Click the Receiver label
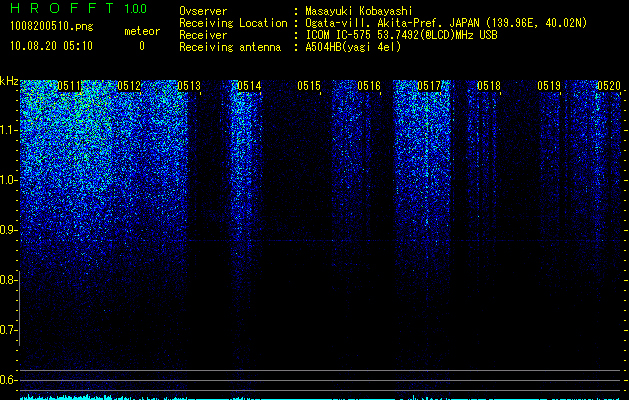629x400 pixels. [203, 35]
